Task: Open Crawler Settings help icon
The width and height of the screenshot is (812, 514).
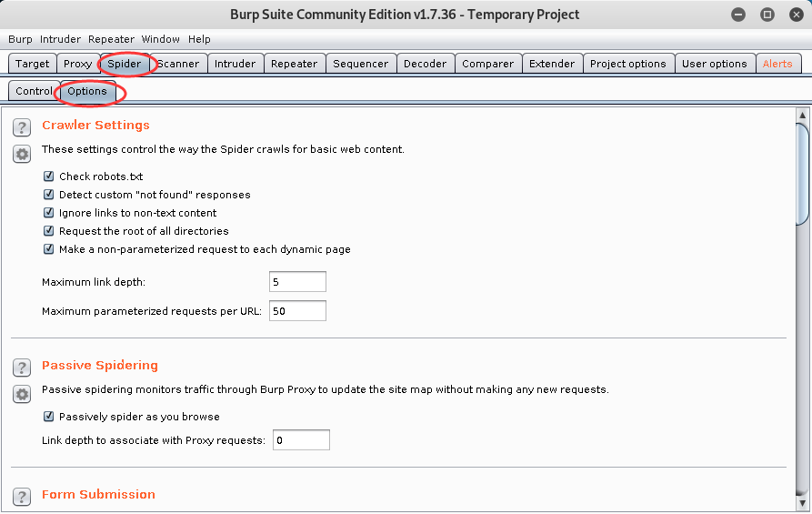Action: pyautogui.click(x=22, y=127)
